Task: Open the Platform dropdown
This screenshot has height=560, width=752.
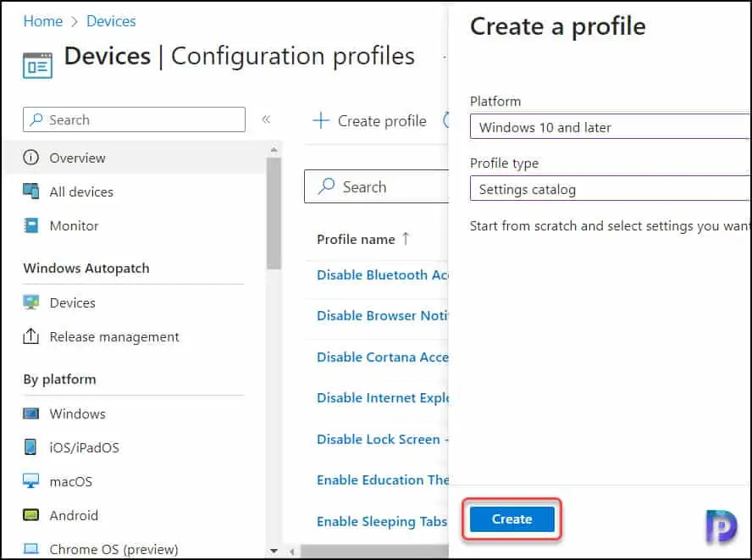Action: pos(611,127)
